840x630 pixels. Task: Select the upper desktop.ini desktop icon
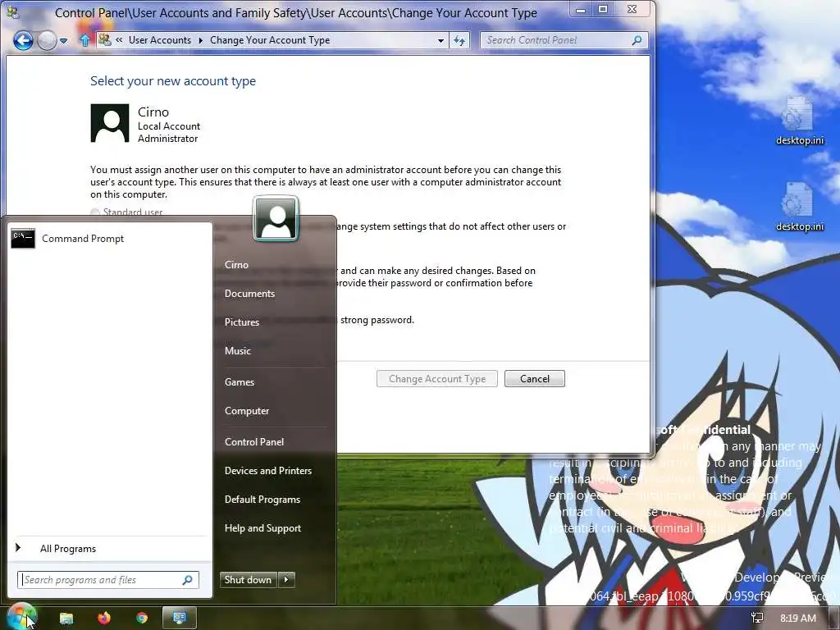click(799, 121)
